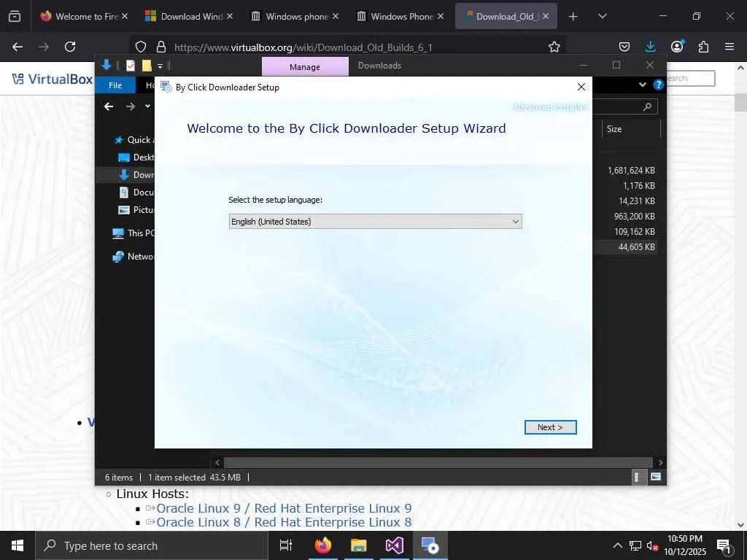The height and width of the screenshot is (560, 747).
Task: Click the 1,681,624 KB file size
Action: click(x=631, y=171)
